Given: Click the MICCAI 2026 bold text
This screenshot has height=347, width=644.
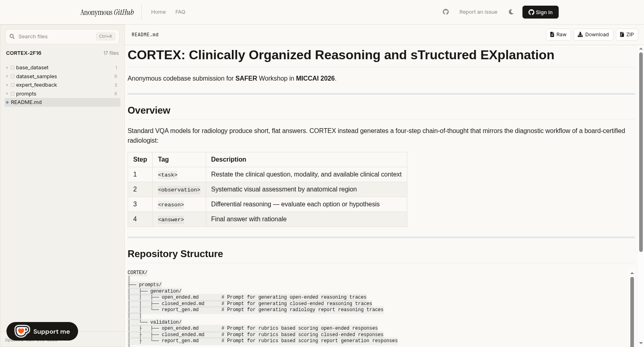Looking at the screenshot, I should tap(315, 79).
